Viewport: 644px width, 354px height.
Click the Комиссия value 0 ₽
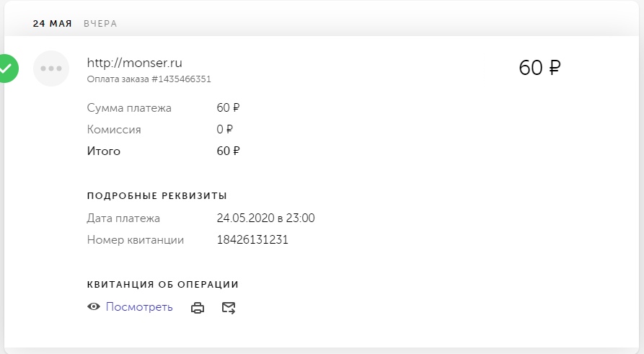tap(225, 130)
